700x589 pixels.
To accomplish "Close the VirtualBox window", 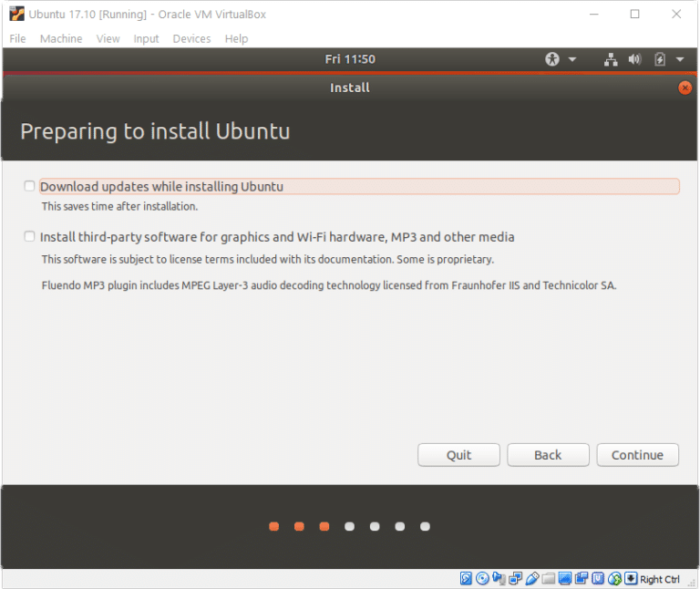I will click(x=676, y=15).
